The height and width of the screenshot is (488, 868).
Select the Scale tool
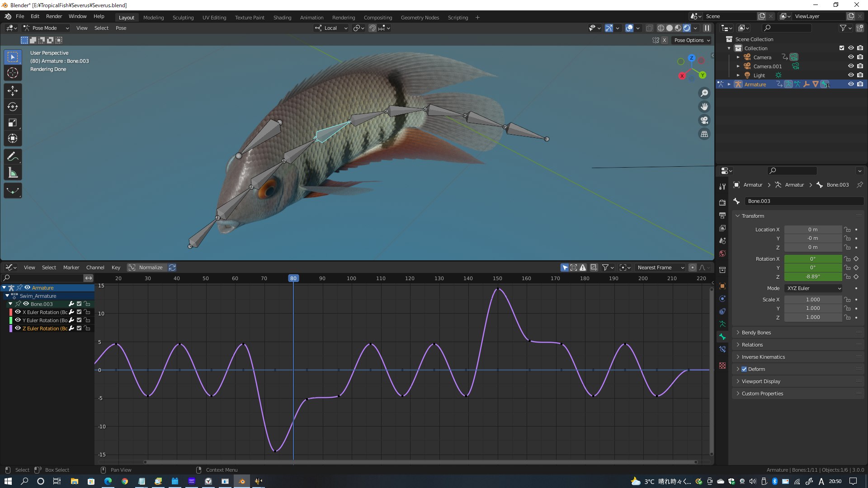(13, 122)
